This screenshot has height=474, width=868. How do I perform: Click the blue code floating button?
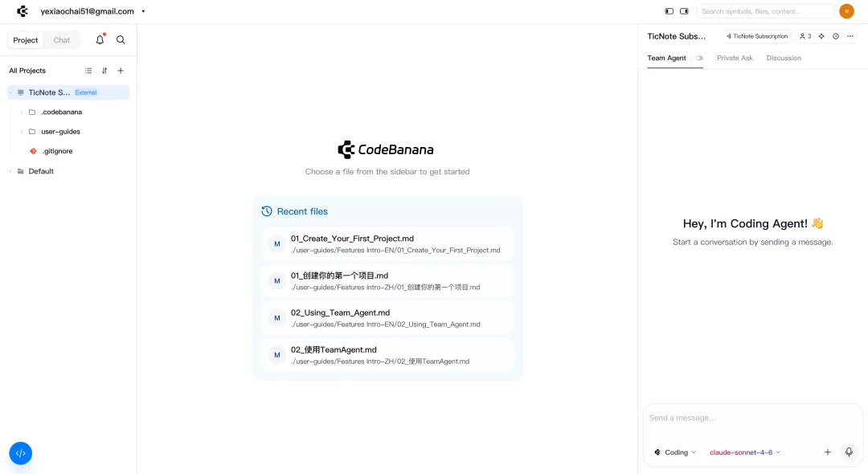pos(20,454)
